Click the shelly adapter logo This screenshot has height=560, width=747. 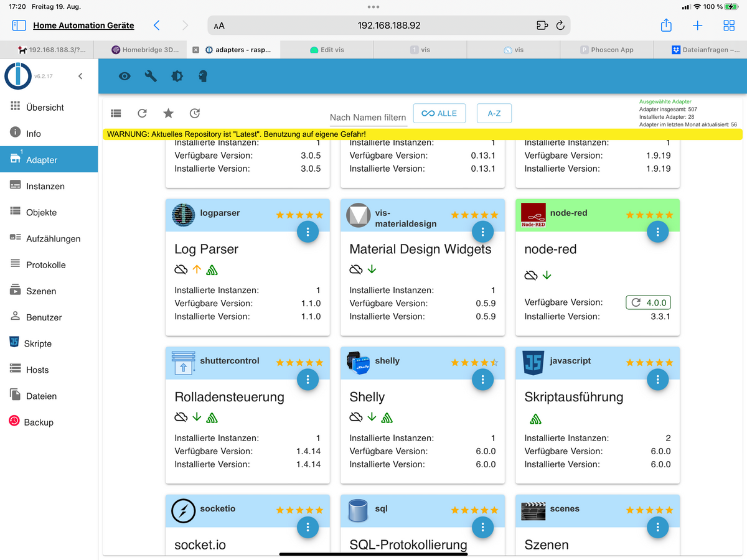pyautogui.click(x=358, y=363)
